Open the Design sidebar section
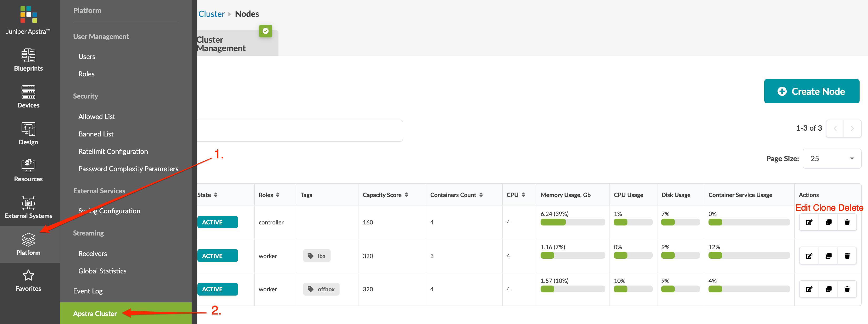This screenshot has width=868, height=324. point(28,134)
